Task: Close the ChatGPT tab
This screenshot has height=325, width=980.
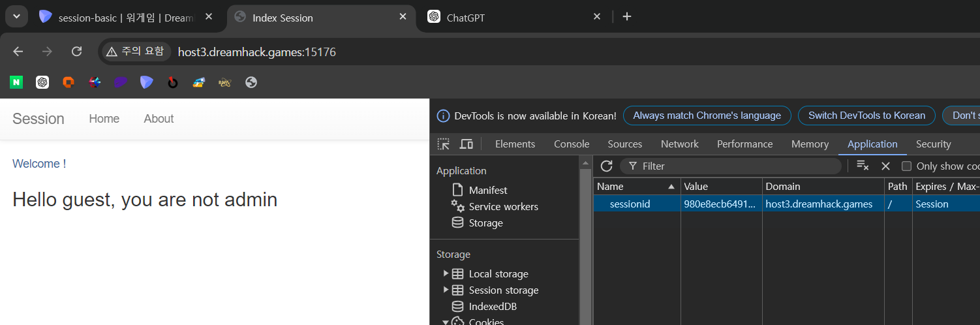Action: click(597, 17)
